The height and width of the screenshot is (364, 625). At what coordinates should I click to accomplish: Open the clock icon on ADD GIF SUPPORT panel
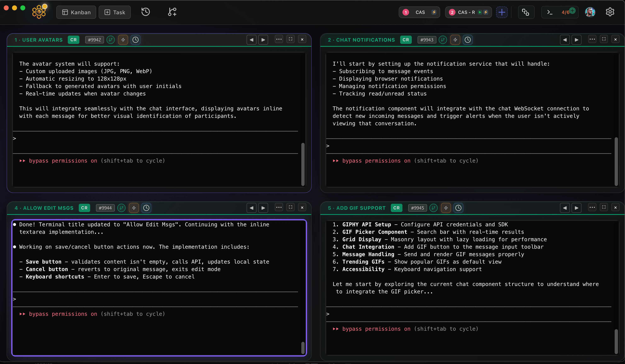[458, 208]
